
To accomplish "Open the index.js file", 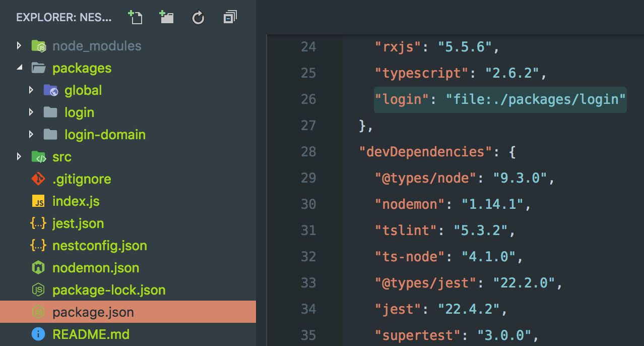I will (x=76, y=201).
